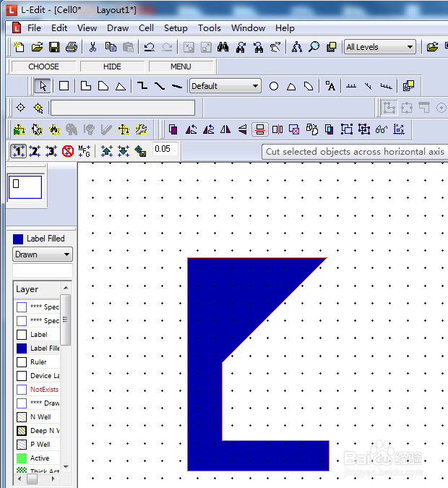Toggle visibility box of Ruler layer
The height and width of the screenshot is (488, 448).
[22, 362]
